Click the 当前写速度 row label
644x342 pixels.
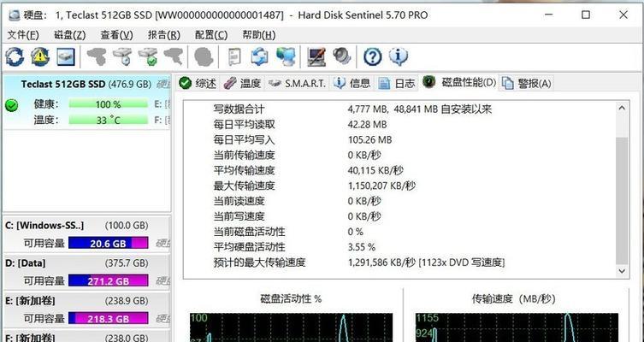[x=239, y=216]
